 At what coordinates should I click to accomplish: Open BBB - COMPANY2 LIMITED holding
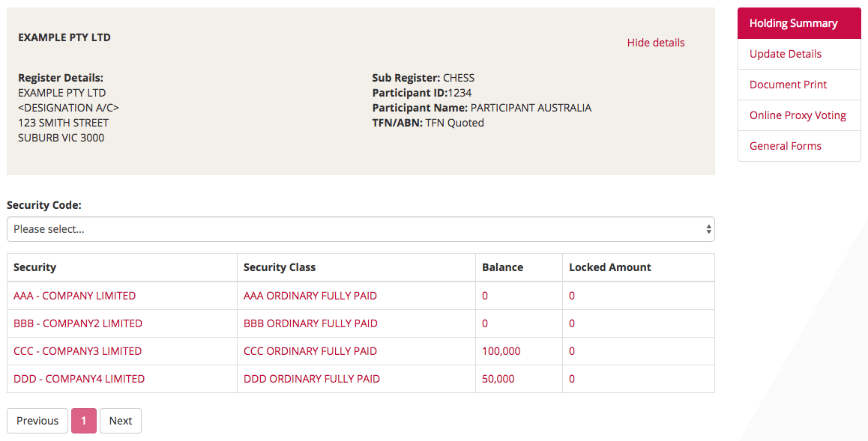tap(78, 323)
